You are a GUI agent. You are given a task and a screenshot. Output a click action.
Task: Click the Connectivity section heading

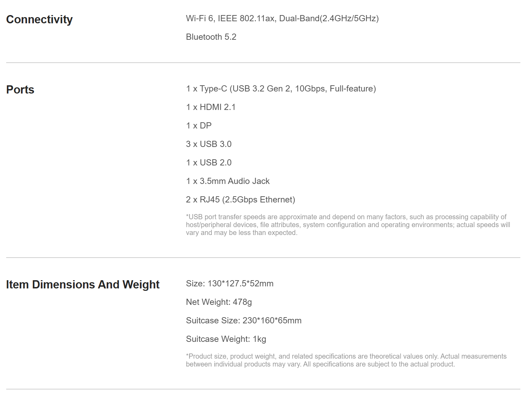tap(39, 20)
